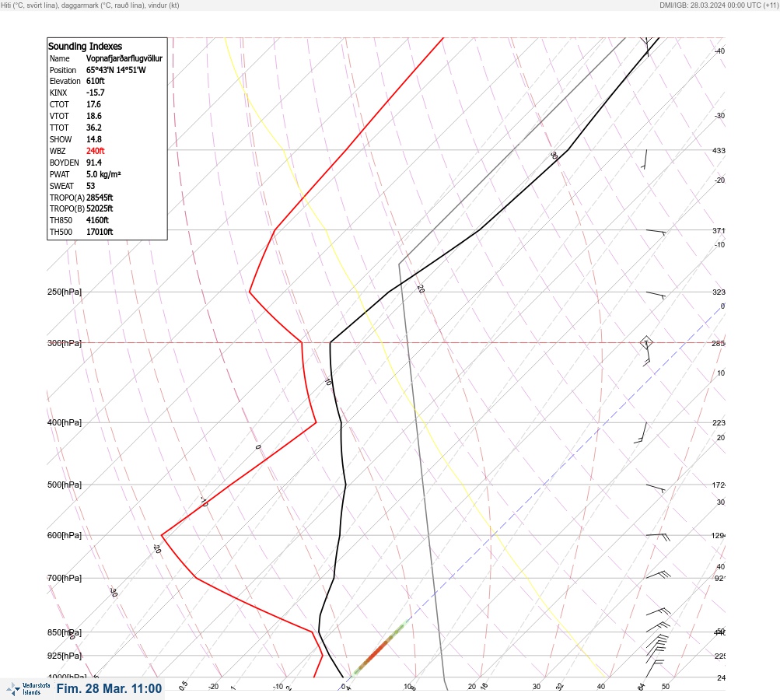Click the header legend text starting with Hiti
Screen dimensions: 780x700
tap(90, 5)
